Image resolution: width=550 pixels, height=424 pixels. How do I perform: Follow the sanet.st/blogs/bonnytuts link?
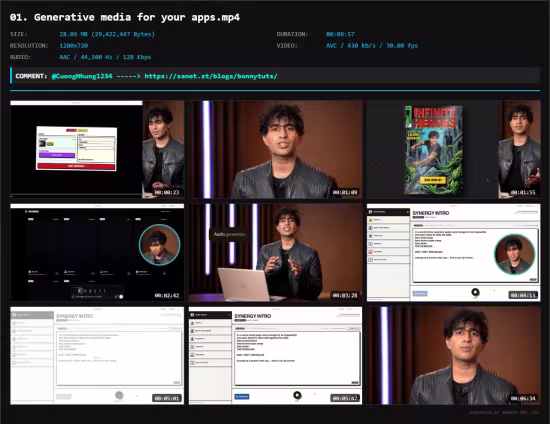(x=211, y=76)
